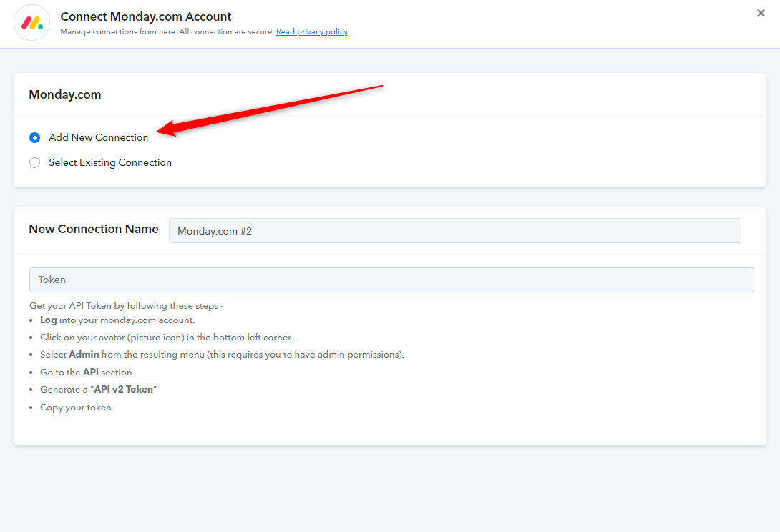Close the Connect Monday.com Account dialog
Viewport: 780px width, 532px height.
761,14
